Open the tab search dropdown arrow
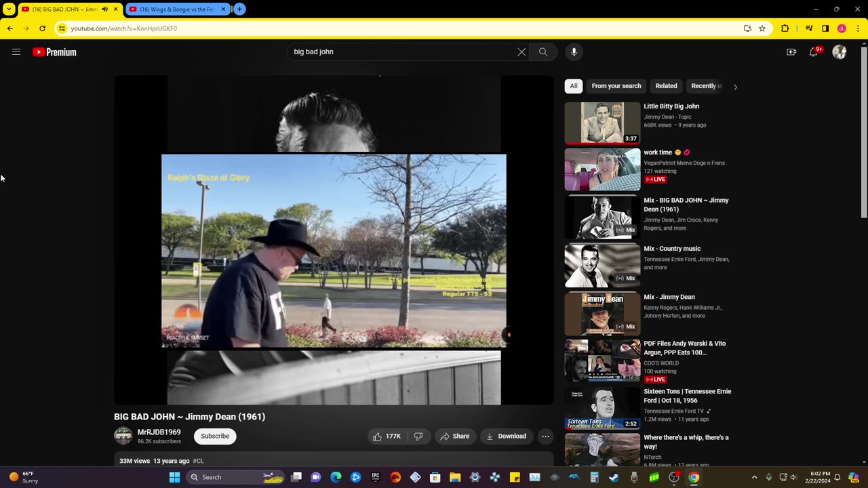 click(x=9, y=9)
